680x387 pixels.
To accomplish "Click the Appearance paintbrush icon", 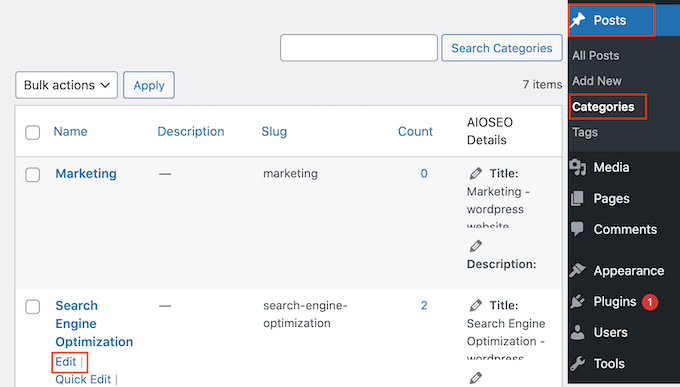I will 578,270.
